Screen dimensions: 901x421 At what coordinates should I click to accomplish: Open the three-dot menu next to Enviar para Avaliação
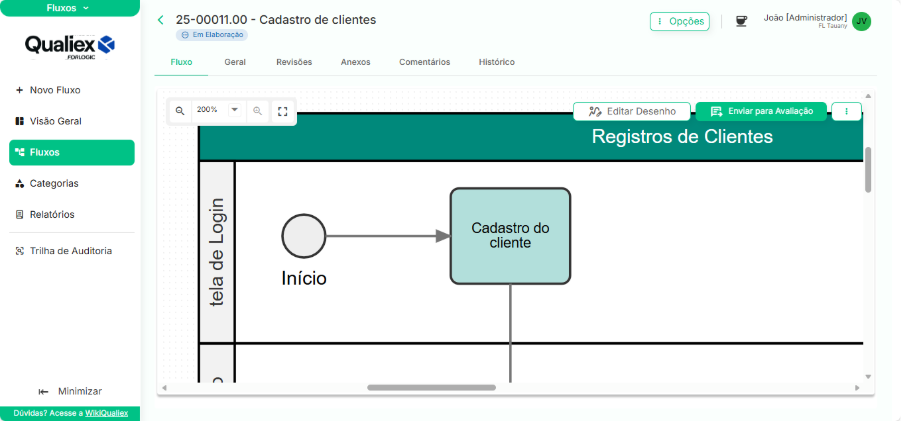(x=846, y=111)
